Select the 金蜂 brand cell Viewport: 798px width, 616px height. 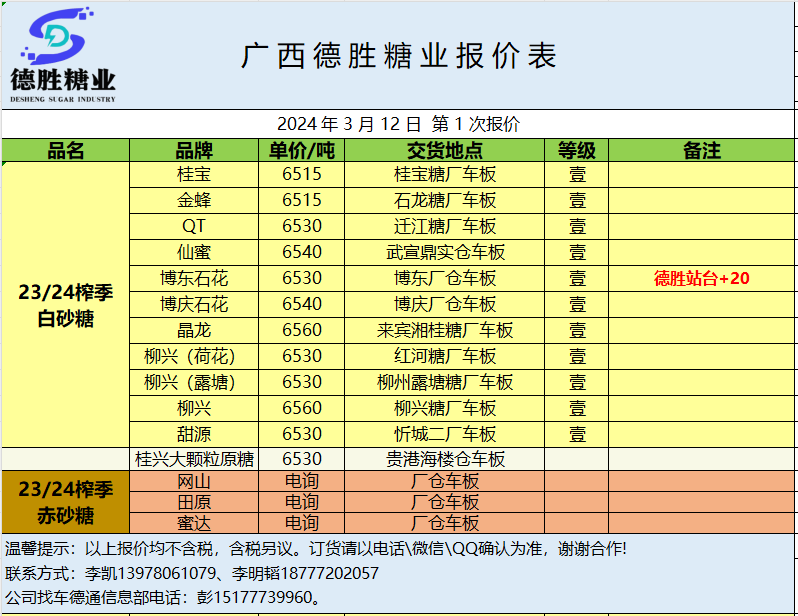click(194, 200)
